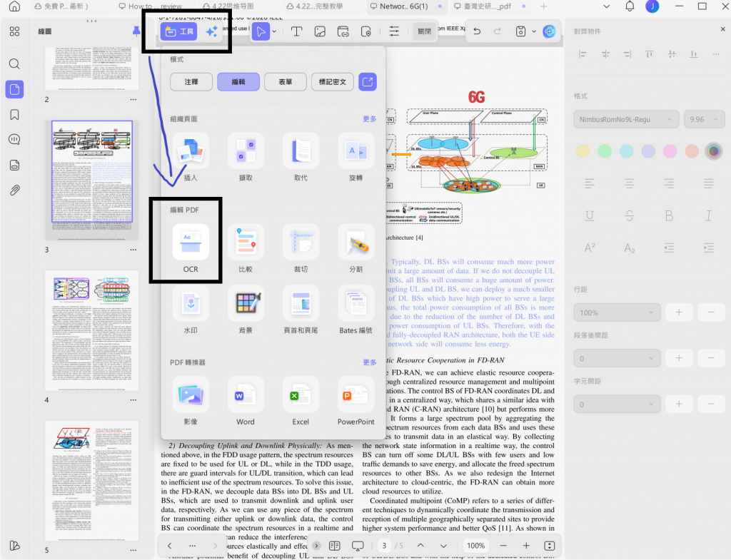Viewport: 731px width, 560px height.
Task: Open the OCR tool
Action: point(190,243)
